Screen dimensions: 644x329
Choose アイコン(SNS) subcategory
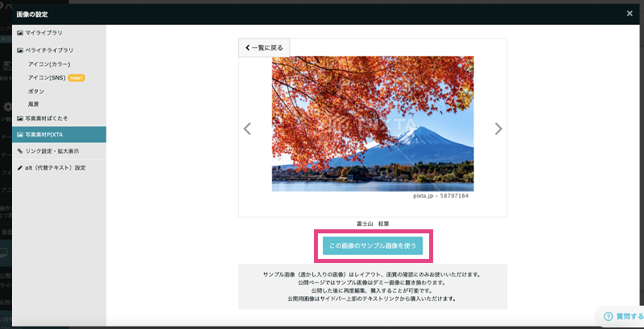[47, 77]
